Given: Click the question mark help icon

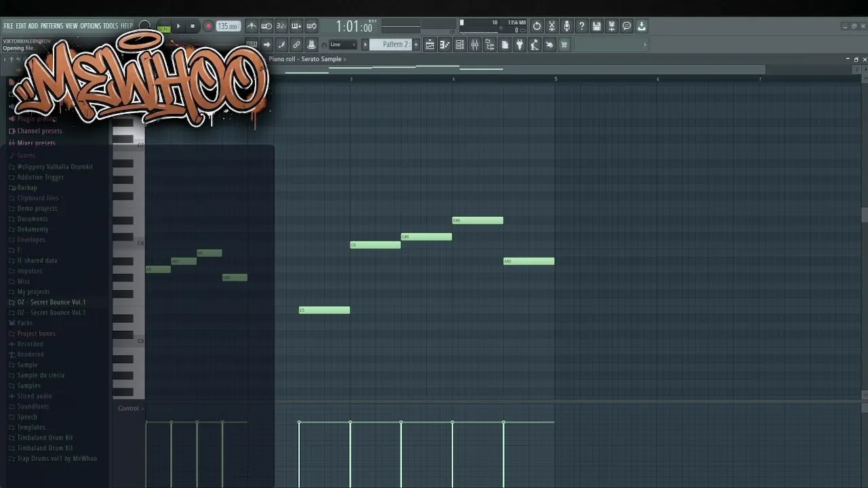Looking at the screenshot, I should [x=582, y=26].
